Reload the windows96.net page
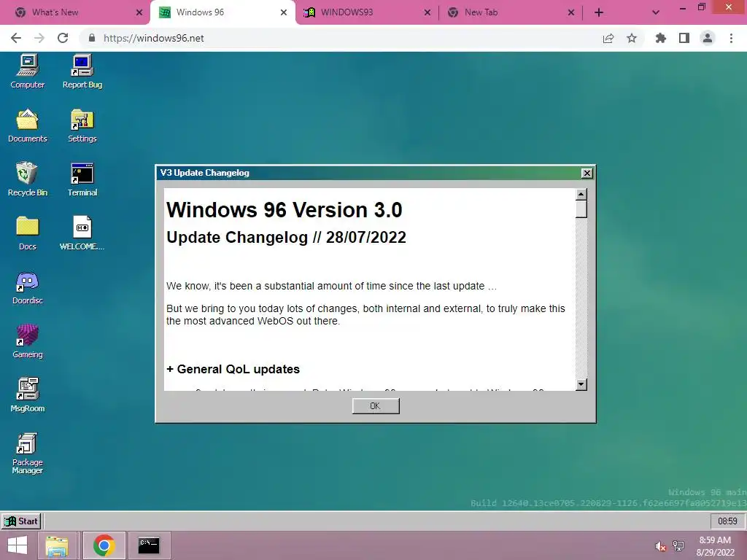 point(63,38)
